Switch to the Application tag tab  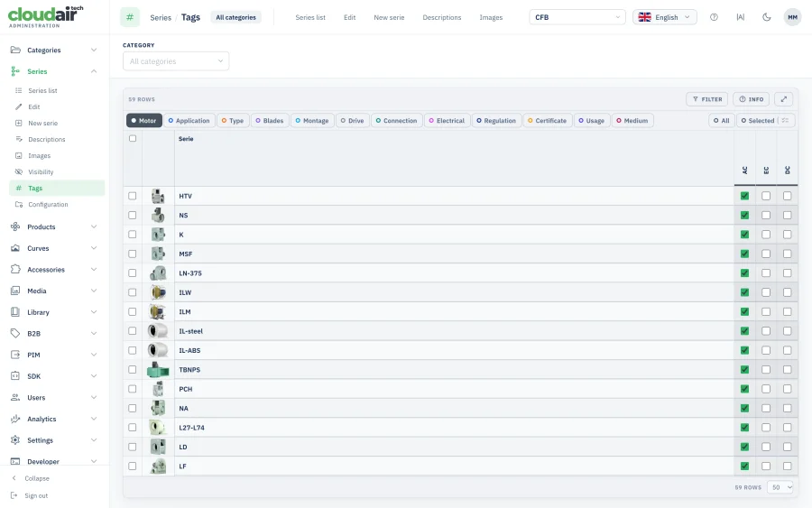pos(189,121)
